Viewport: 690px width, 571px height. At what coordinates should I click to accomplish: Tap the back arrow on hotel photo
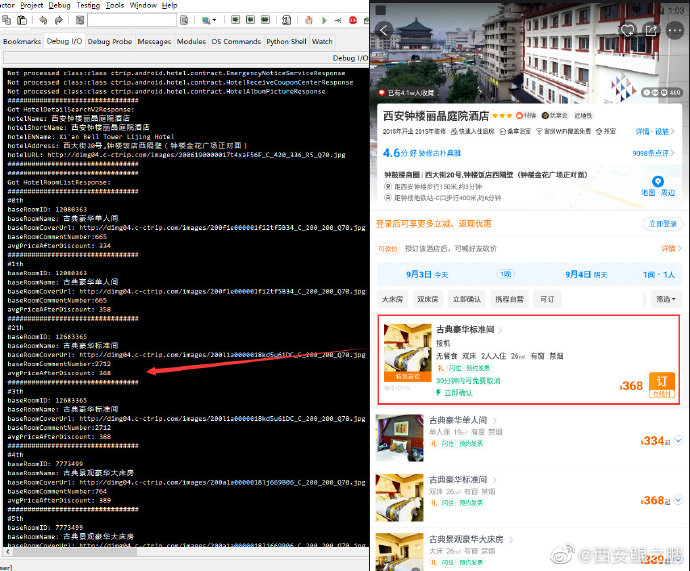click(384, 30)
